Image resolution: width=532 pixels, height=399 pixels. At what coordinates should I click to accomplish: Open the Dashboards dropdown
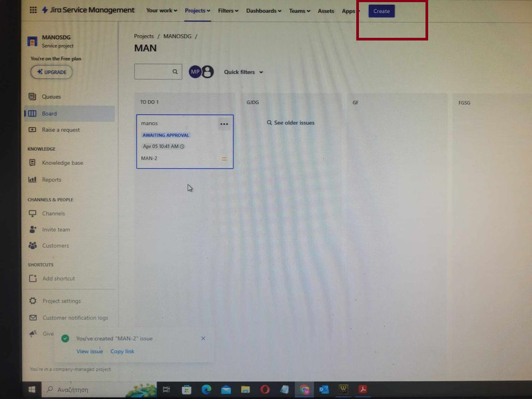pyautogui.click(x=264, y=11)
